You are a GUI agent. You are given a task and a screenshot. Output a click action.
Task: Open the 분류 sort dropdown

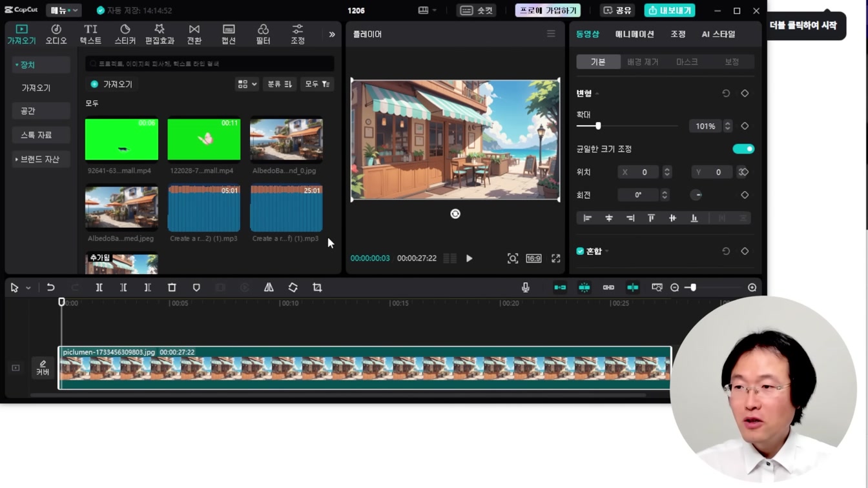pos(280,84)
